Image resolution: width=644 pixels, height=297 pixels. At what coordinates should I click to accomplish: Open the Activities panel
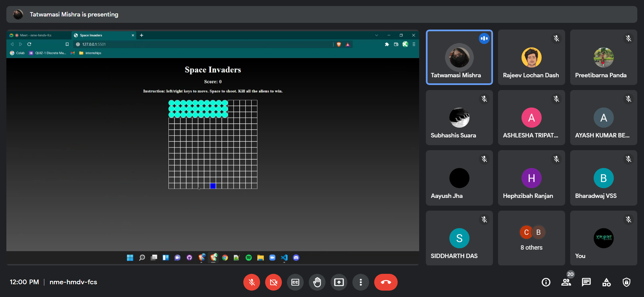tap(606, 282)
